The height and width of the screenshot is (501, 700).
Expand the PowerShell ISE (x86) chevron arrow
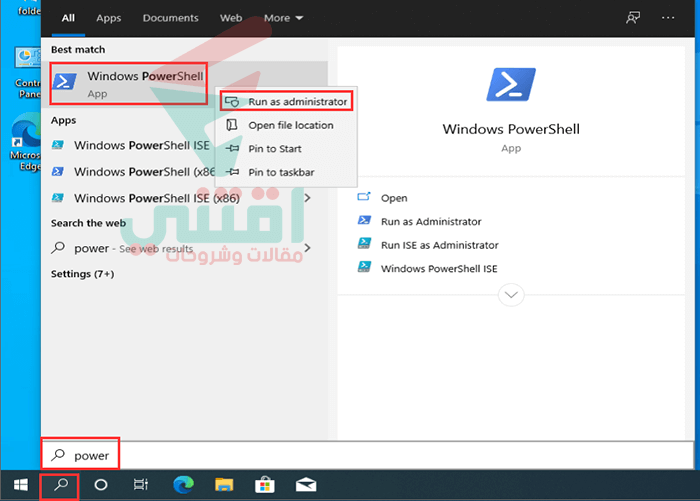point(307,198)
